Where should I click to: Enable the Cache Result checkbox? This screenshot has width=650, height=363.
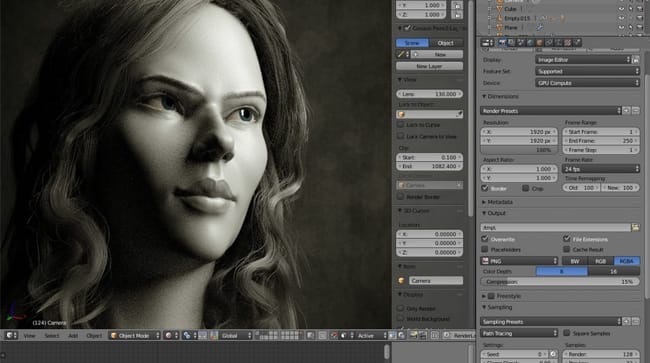click(567, 249)
